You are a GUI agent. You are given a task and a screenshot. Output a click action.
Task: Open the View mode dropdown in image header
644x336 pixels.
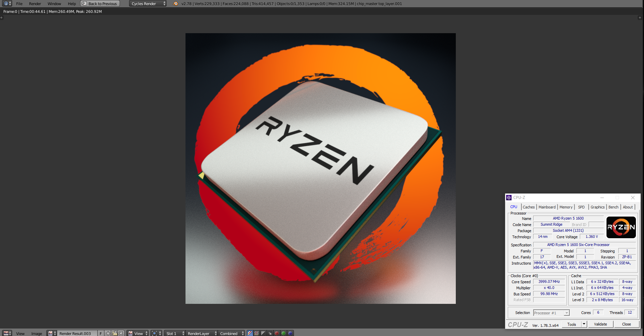pos(138,333)
